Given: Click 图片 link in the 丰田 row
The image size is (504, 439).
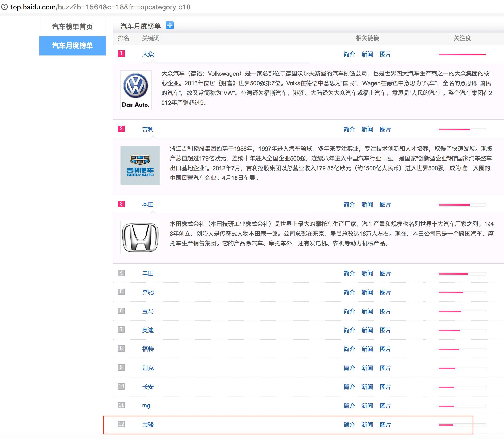Looking at the screenshot, I should pos(385,273).
